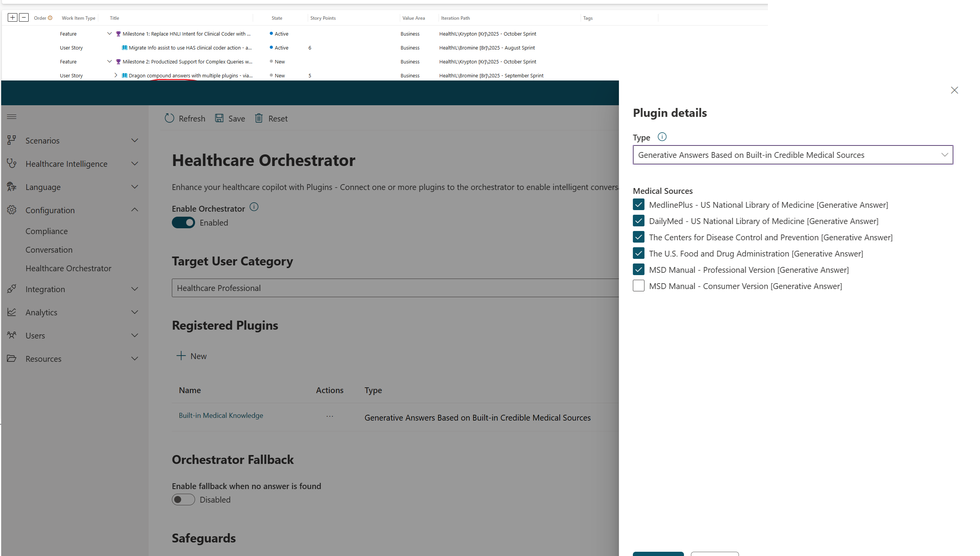Click New to register a plugin
Screen dimensions: 980x556
(192, 356)
